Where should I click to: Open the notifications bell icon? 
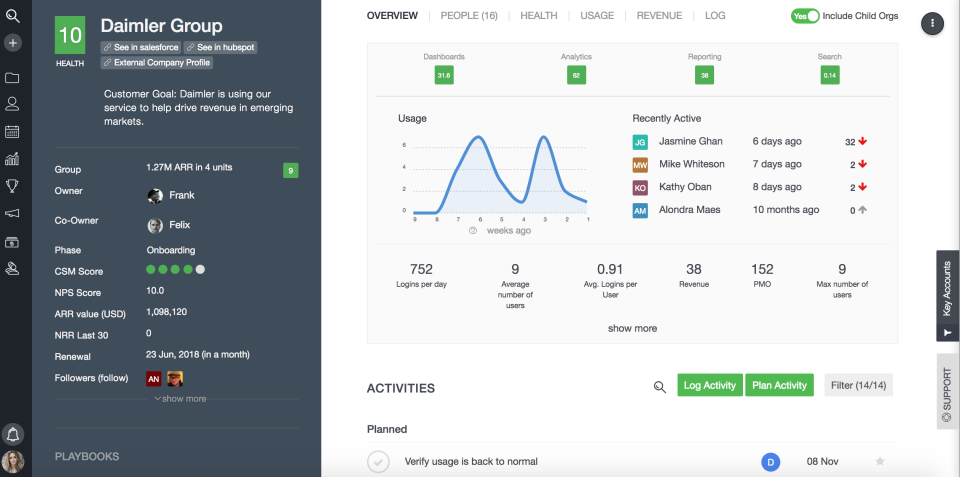(x=13, y=435)
